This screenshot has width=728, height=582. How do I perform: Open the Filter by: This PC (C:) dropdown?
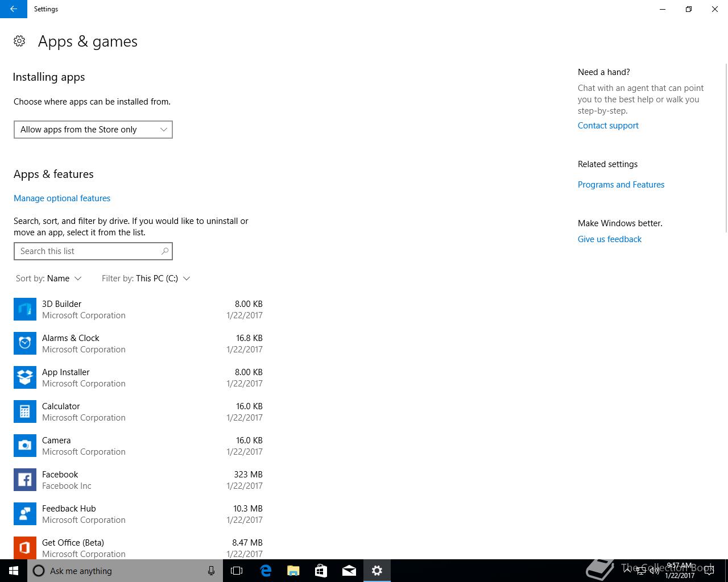tap(146, 278)
